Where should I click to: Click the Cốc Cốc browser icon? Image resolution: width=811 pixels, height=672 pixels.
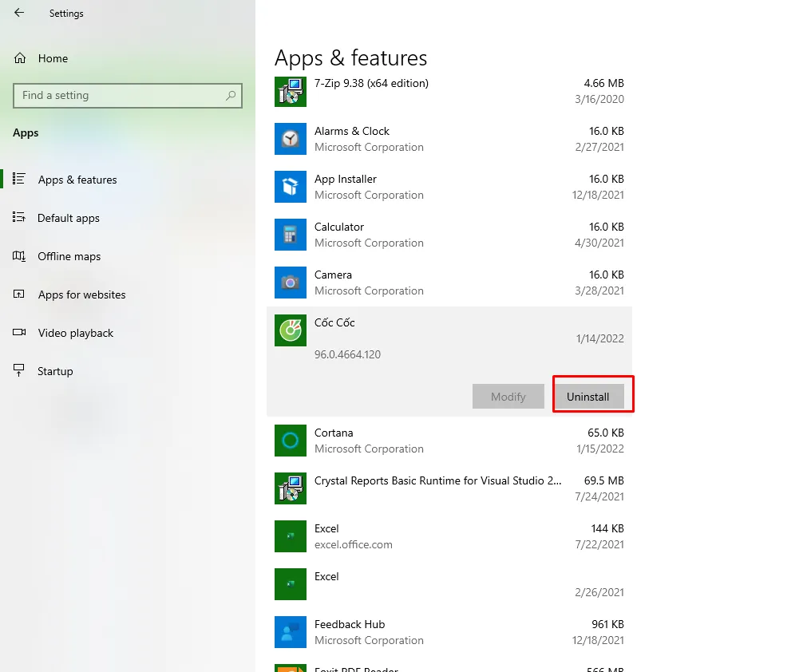coord(290,330)
